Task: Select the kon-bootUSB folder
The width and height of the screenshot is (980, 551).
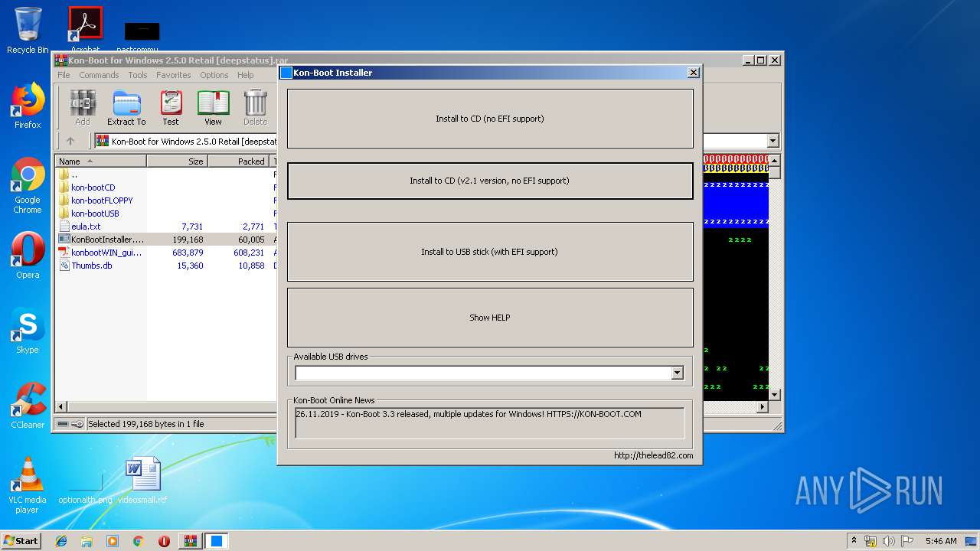Action: click(95, 214)
